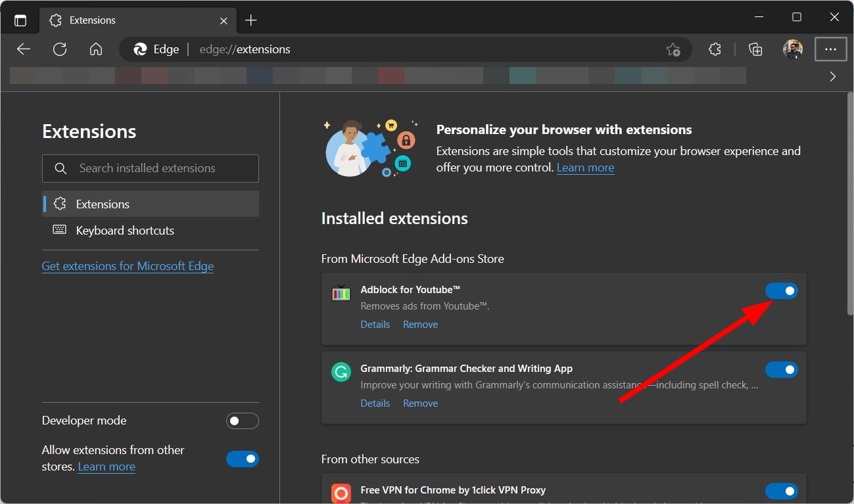
Task: Click the Installed extensions heading
Action: point(394,218)
